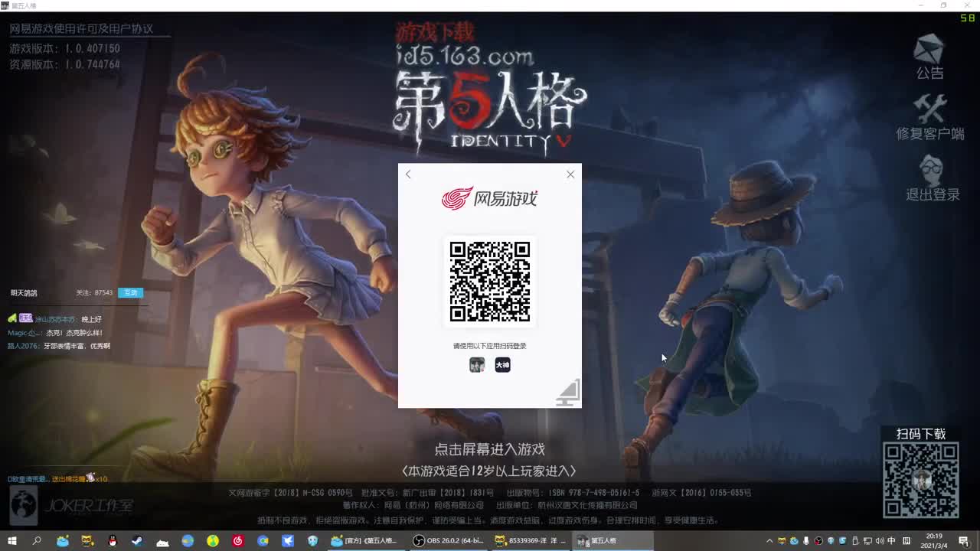This screenshot has height=551, width=980.
Task: Open the QQ penguin taskbar icon
Action: (x=113, y=540)
